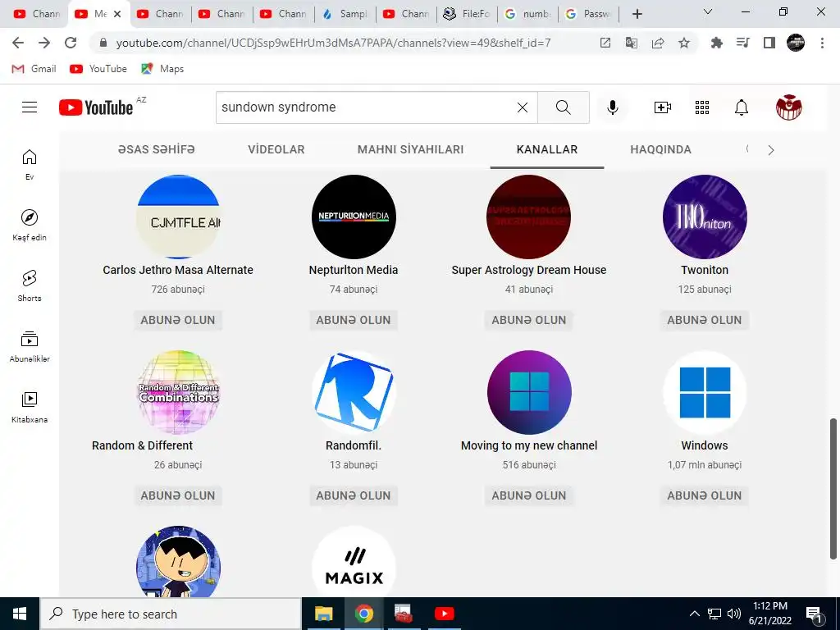Open Shorts from the sidebar
The width and height of the screenshot is (840, 630).
tap(30, 286)
